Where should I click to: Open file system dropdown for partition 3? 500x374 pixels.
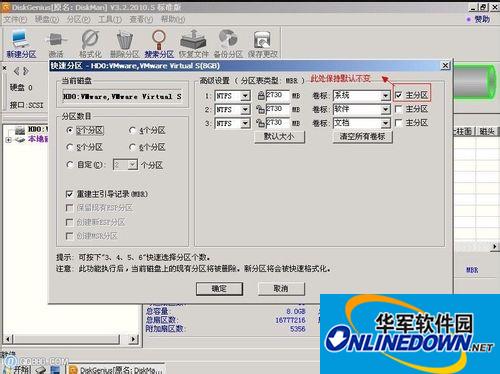point(245,123)
